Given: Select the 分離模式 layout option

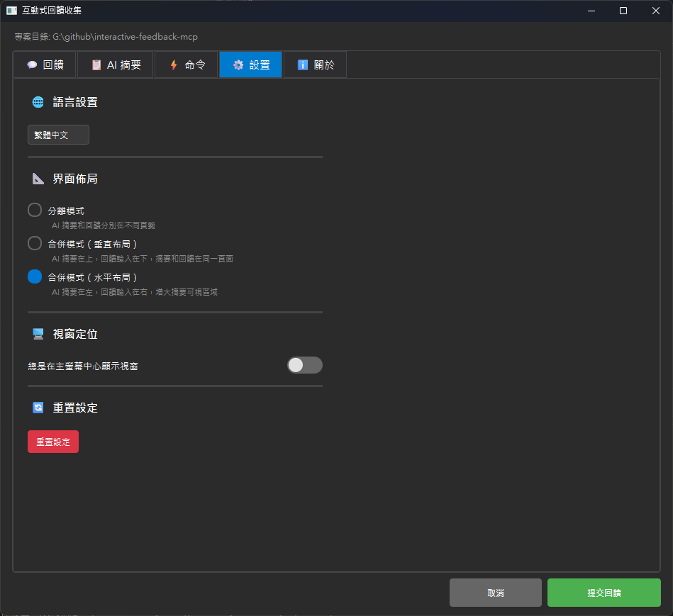Looking at the screenshot, I should click(34, 209).
